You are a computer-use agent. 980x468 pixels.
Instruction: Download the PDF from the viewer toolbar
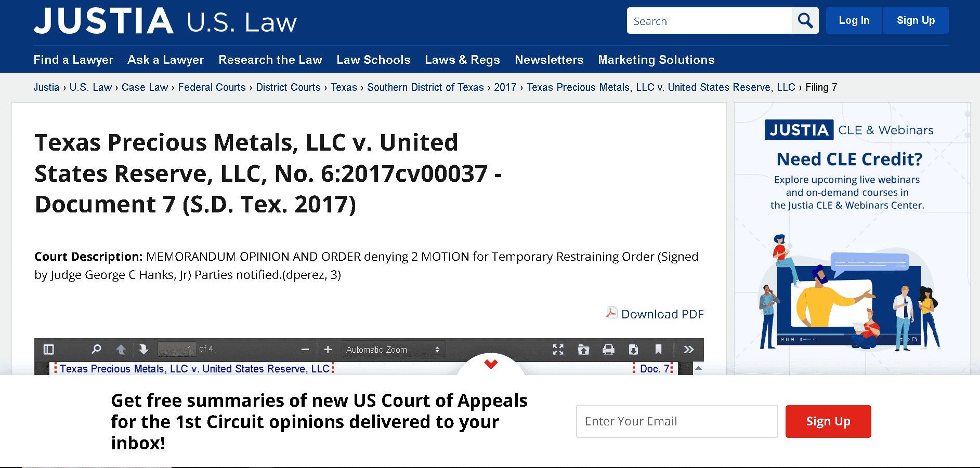point(633,350)
